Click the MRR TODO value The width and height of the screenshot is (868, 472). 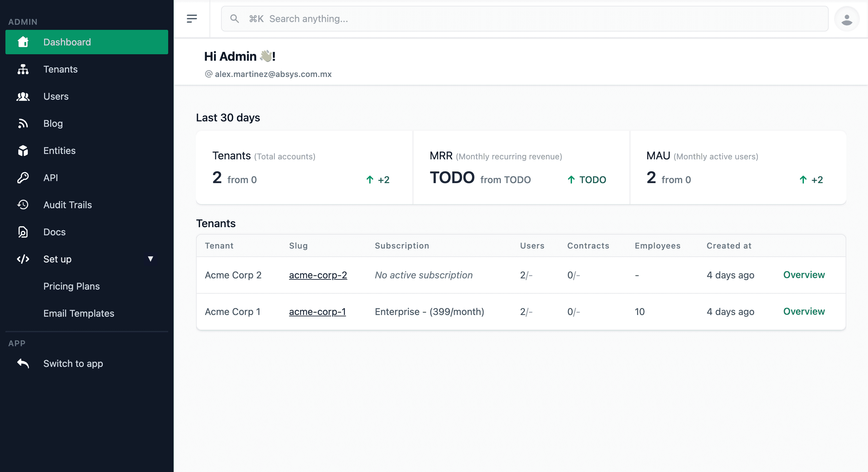pyautogui.click(x=452, y=178)
